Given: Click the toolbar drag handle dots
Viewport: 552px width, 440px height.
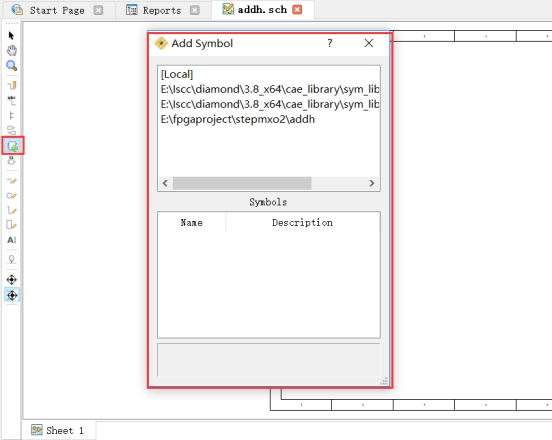Looking at the screenshot, I should [x=12, y=24].
